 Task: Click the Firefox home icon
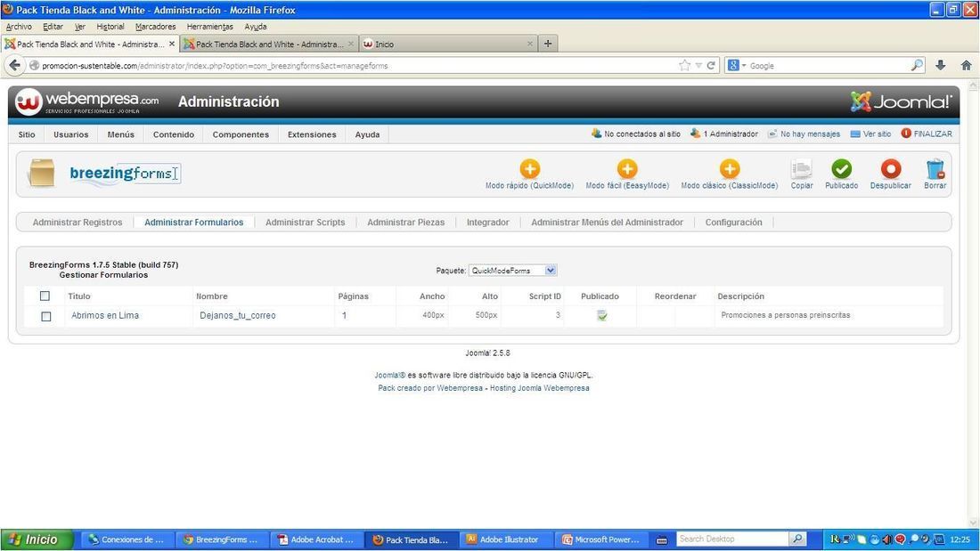coord(966,65)
